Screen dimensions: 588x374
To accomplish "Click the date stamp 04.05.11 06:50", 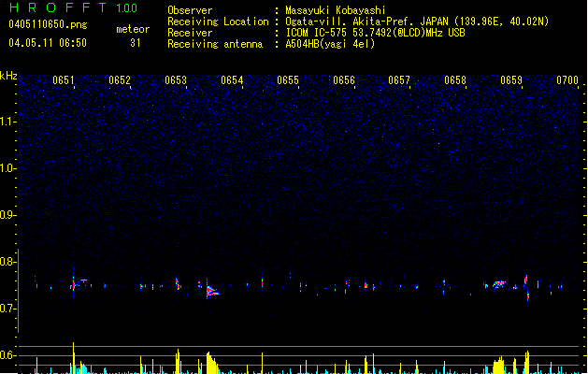I will 48,43.
